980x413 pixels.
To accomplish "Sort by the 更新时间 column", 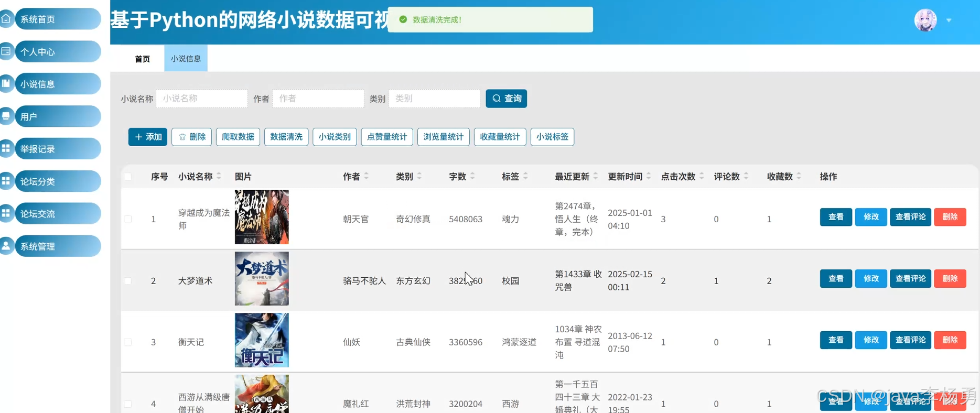I will [648, 177].
